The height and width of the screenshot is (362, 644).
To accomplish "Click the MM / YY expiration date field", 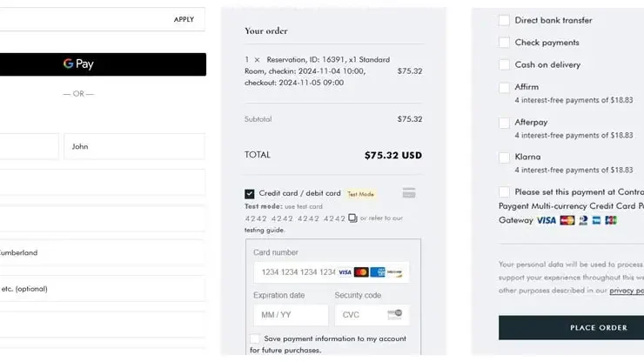I will pos(291,315).
